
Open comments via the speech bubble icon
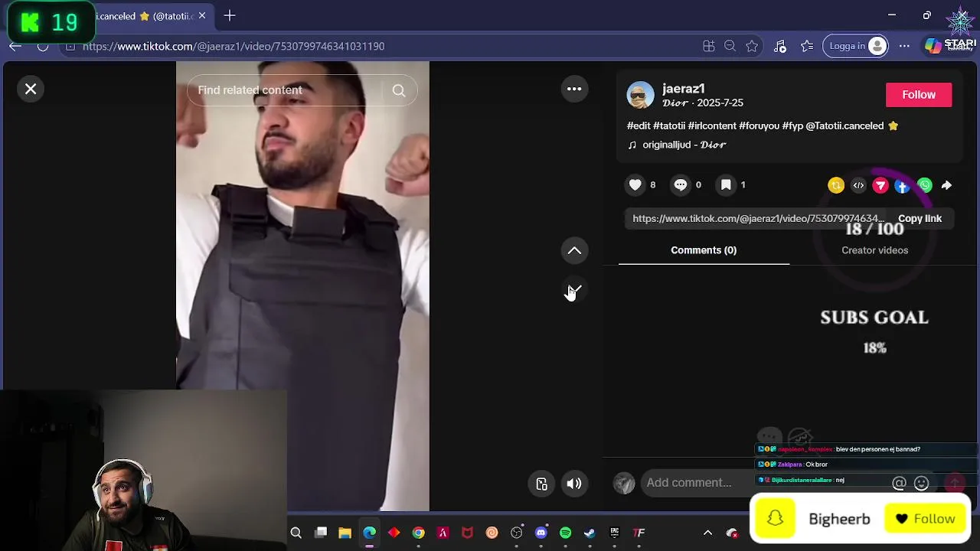[x=681, y=184]
